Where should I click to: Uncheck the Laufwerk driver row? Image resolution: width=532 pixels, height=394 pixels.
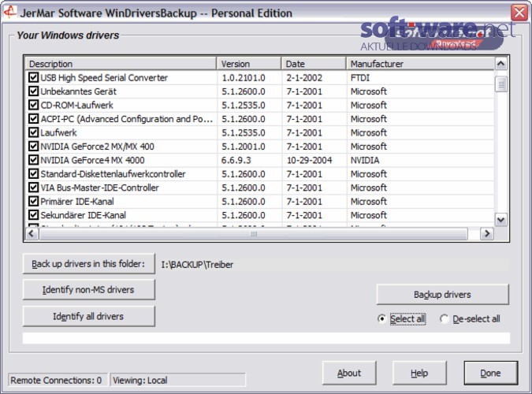point(33,132)
